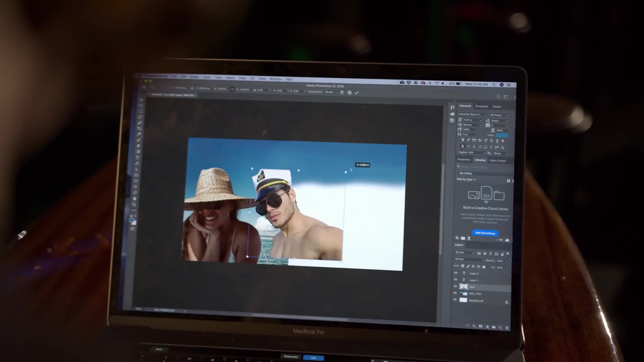Apply Underline text style

497,141
